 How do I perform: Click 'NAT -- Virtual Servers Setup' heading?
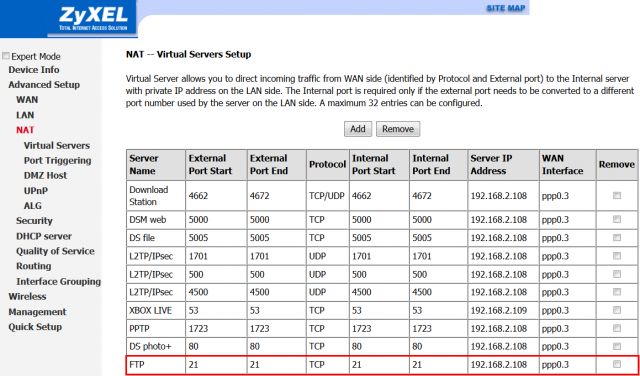tap(188, 54)
